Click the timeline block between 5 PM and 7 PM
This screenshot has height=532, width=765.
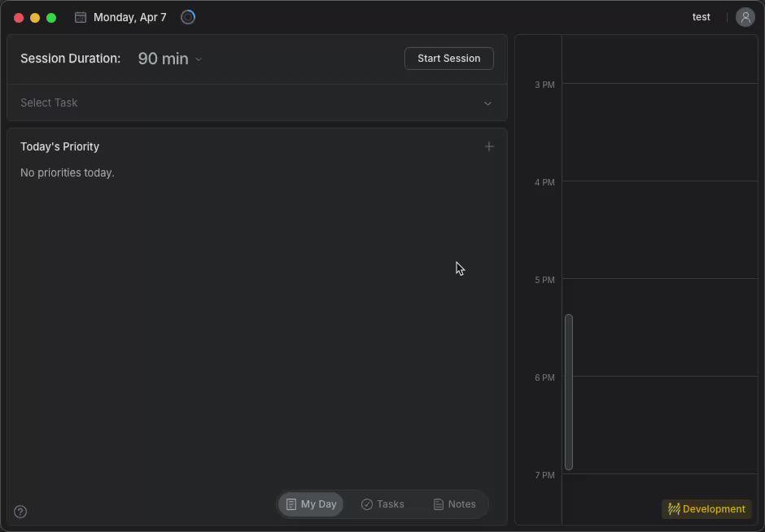pos(569,392)
